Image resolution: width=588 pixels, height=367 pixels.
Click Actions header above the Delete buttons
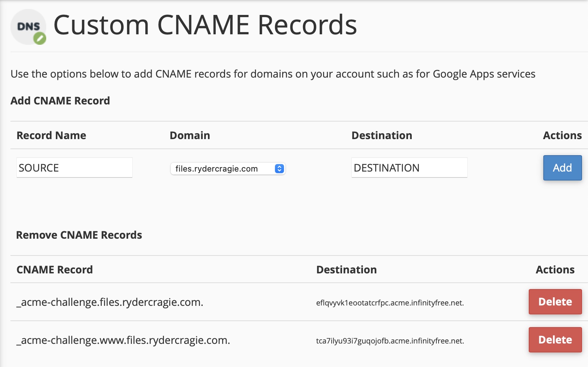[x=555, y=270]
